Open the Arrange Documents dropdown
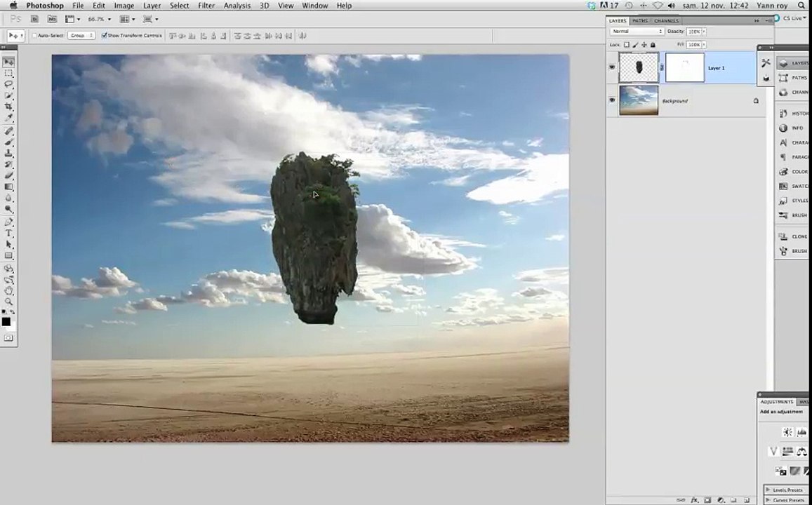Image resolution: width=812 pixels, height=505 pixels. [128, 19]
